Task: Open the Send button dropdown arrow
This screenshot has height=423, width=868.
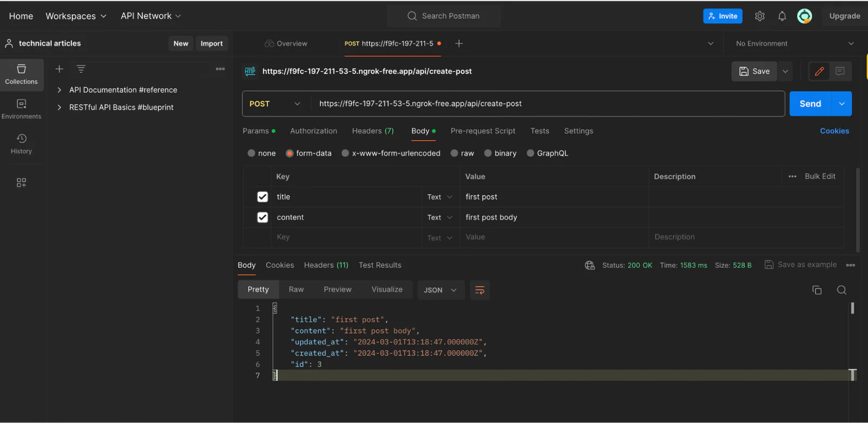Action: click(841, 104)
